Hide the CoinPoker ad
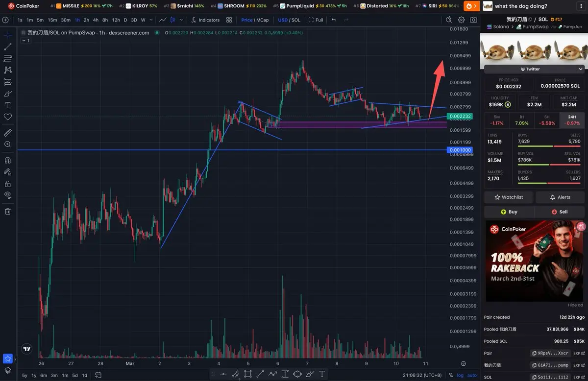Screen dimensions: 588x381 [575, 305]
